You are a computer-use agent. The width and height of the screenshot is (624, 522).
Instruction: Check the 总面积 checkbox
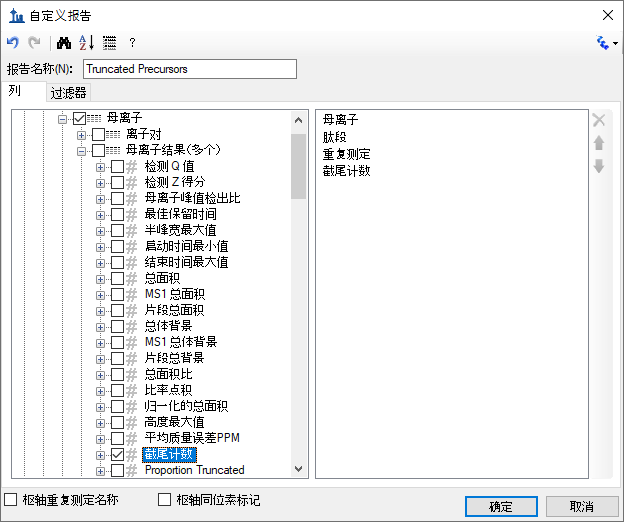[x=117, y=279]
